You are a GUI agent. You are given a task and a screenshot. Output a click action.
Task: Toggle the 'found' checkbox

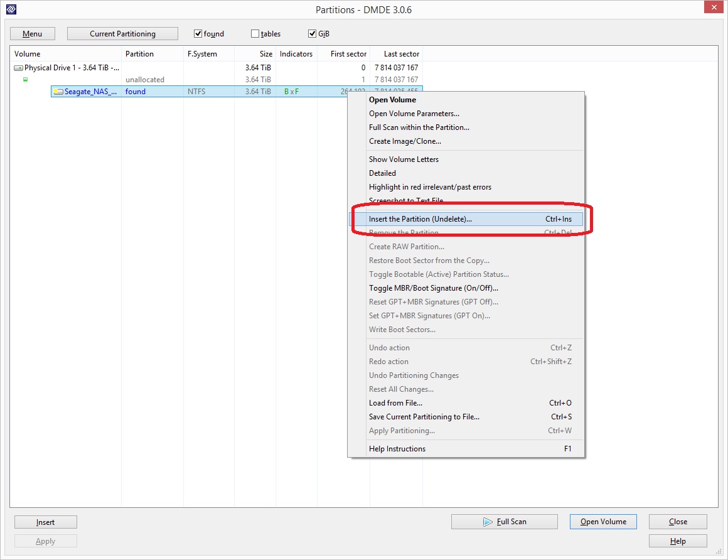coord(198,33)
